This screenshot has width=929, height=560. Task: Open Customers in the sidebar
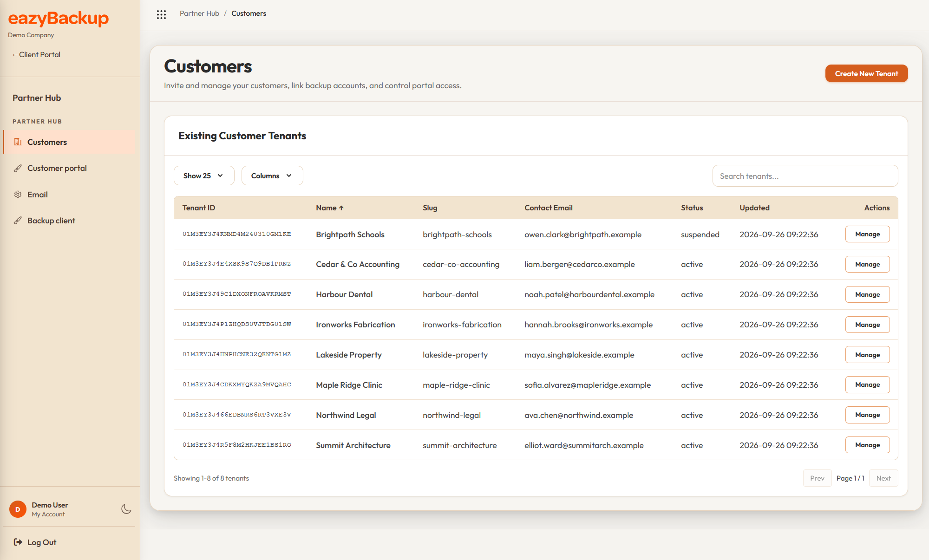coord(70,142)
